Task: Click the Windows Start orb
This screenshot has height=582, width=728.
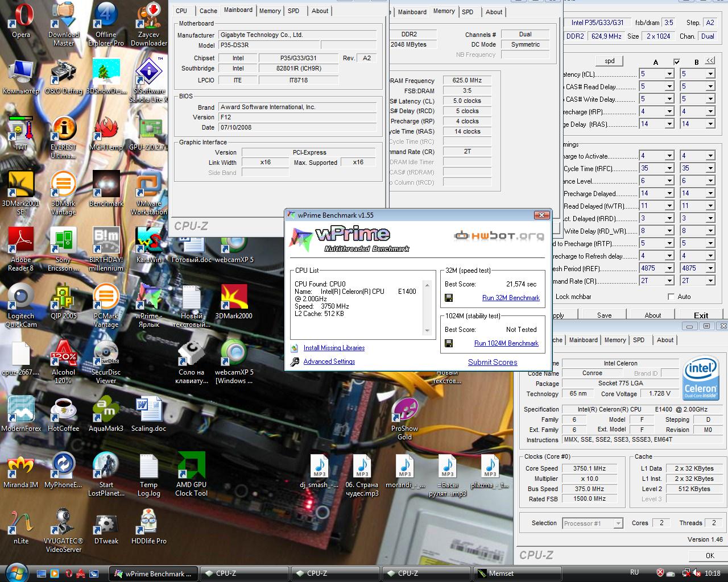Action: tap(16, 573)
